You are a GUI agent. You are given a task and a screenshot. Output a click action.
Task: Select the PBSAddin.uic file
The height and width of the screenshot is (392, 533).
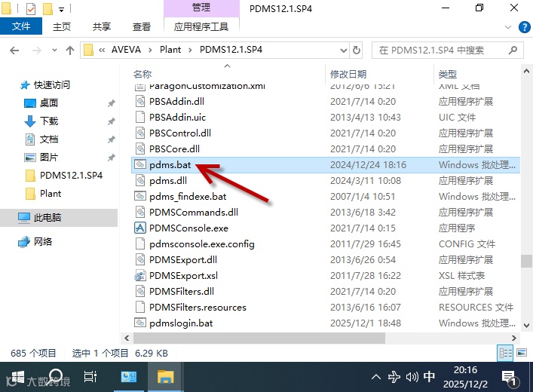tap(177, 118)
